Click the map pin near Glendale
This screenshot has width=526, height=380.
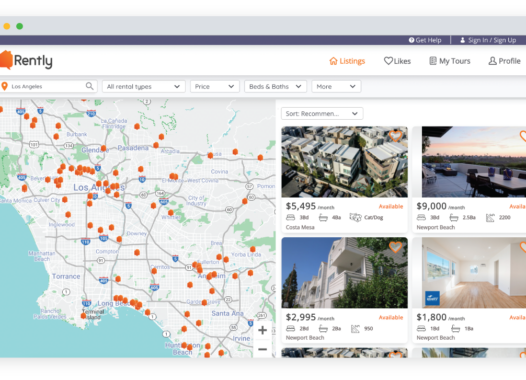pyautogui.click(x=104, y=148)
